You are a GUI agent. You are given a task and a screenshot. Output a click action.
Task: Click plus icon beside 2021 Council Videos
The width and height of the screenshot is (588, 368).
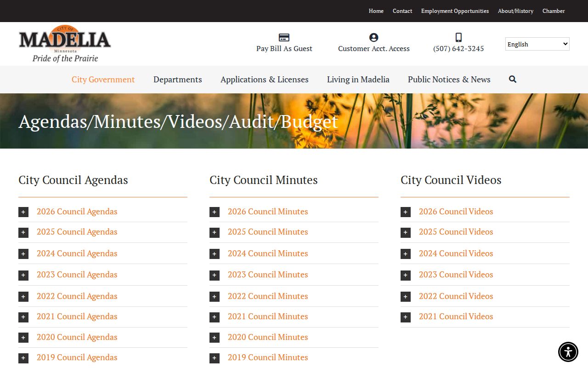406,317
